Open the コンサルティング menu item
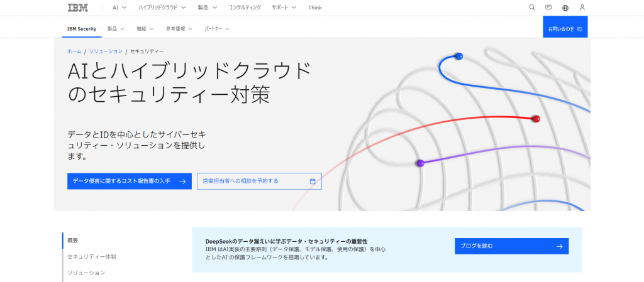Image resolution: width=644 pixels, height=282 pixels. pyautogui.click(x=245, y=8)
